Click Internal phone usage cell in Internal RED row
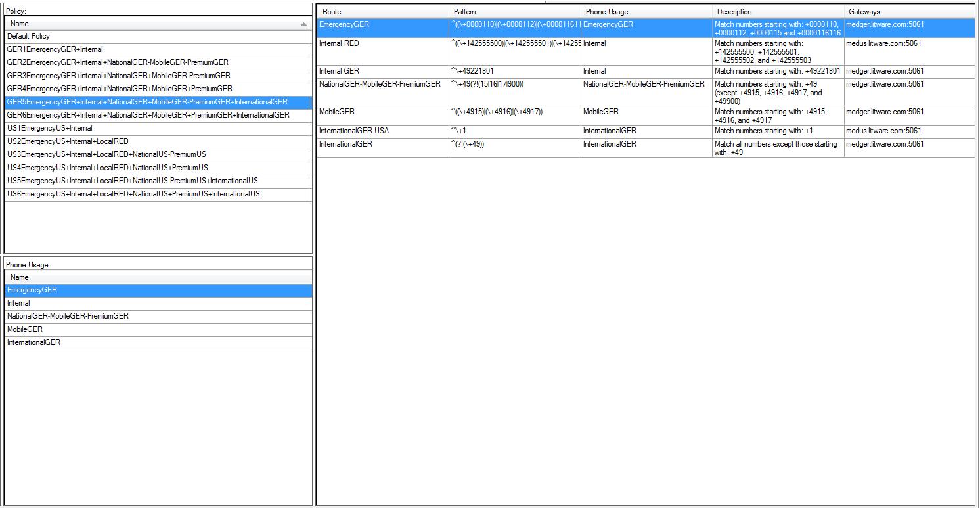This screenshot has width=980, height=508. (x=646, y=52)
